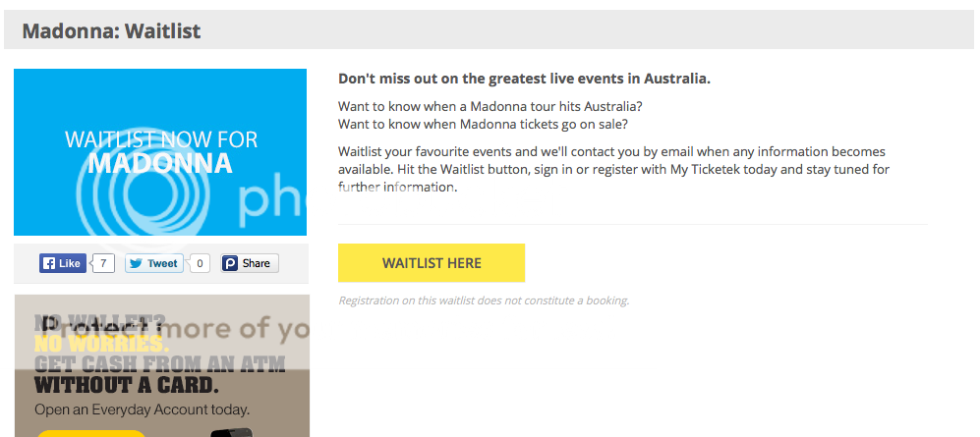The image size is (980, 437).
Task: Click the phone image in the ad
Action: 231,433
